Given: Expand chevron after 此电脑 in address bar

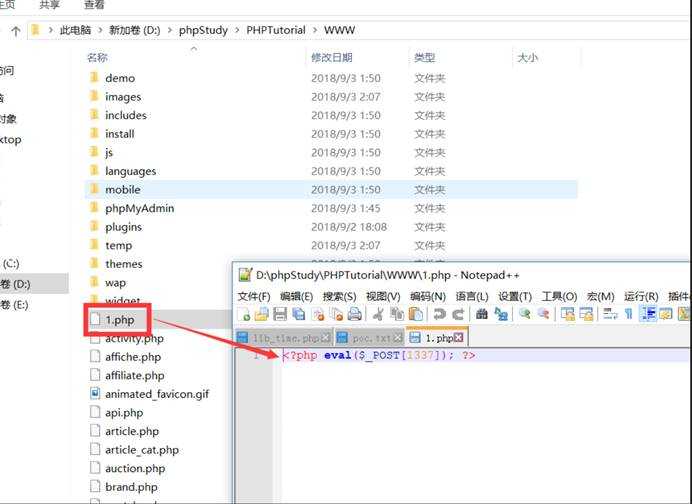Looking at the screenshot, I should click(x=100, y=30).
